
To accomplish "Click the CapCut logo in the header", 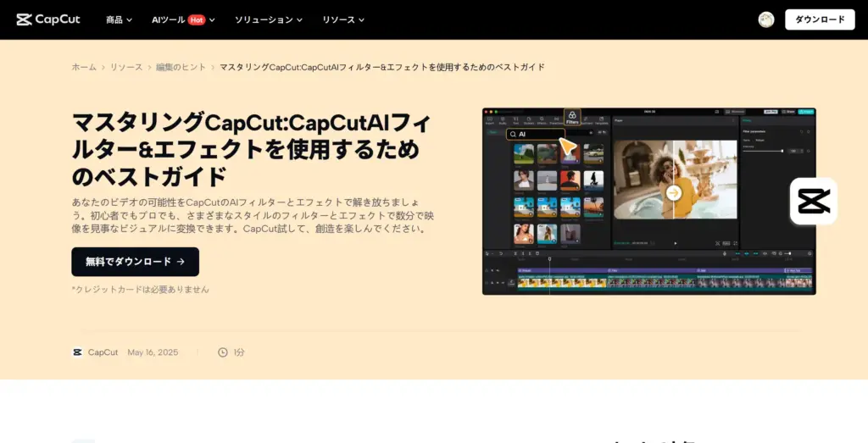I will pos(48,19).
